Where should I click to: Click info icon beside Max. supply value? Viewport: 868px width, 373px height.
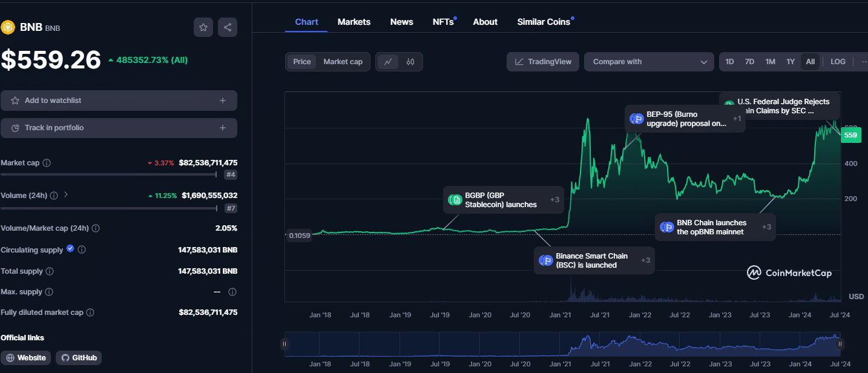[232, 292]
